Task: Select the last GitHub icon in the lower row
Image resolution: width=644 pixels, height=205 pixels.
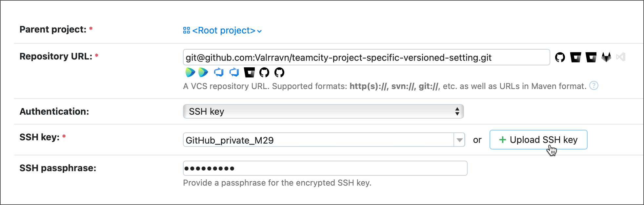Action: tap(279, 72)
